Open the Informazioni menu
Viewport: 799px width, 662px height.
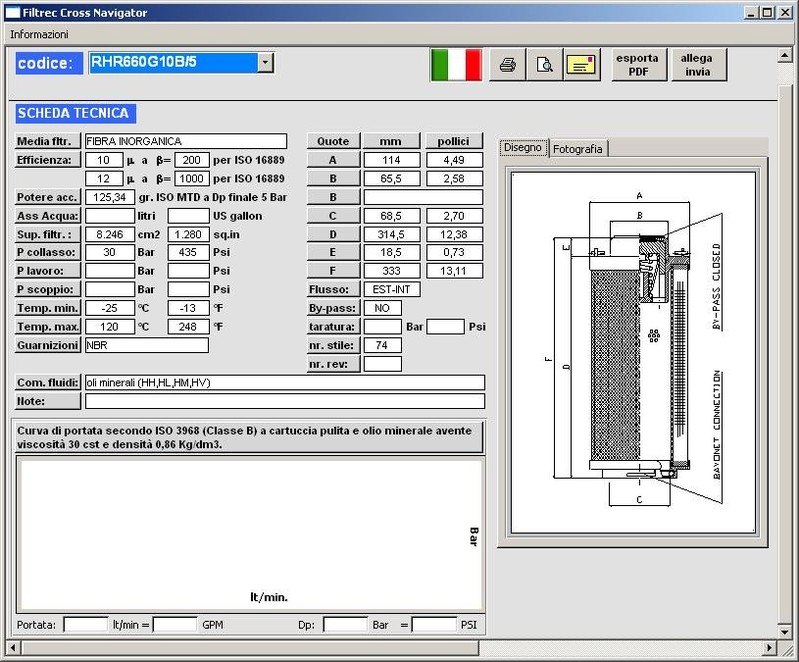[39, 34]
